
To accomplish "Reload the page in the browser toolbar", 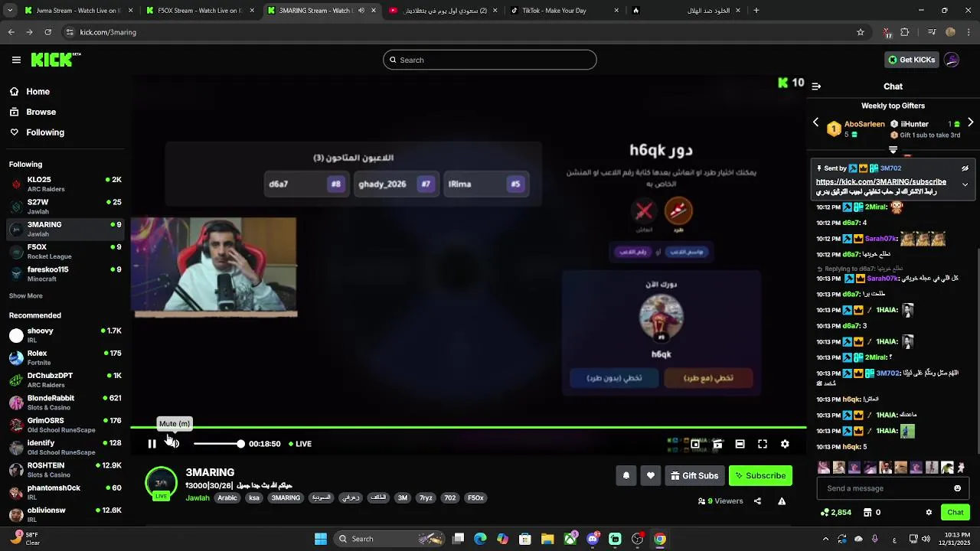I will (47, 32).
